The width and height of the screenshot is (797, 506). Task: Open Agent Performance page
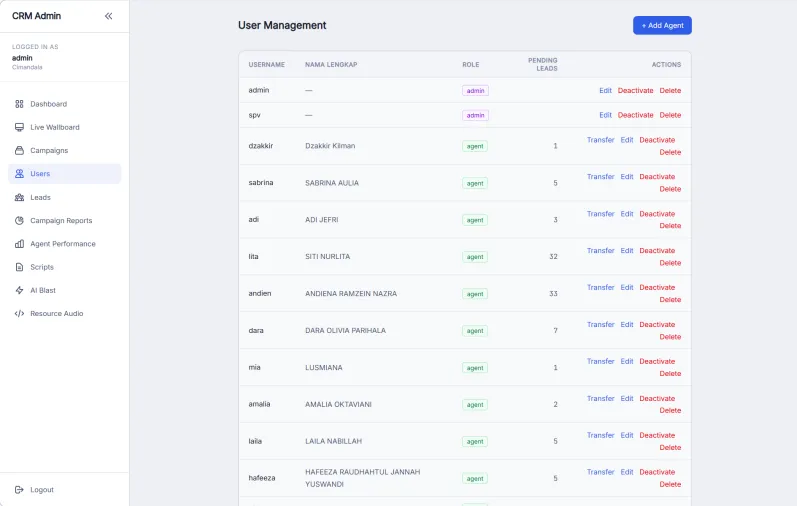65,244
